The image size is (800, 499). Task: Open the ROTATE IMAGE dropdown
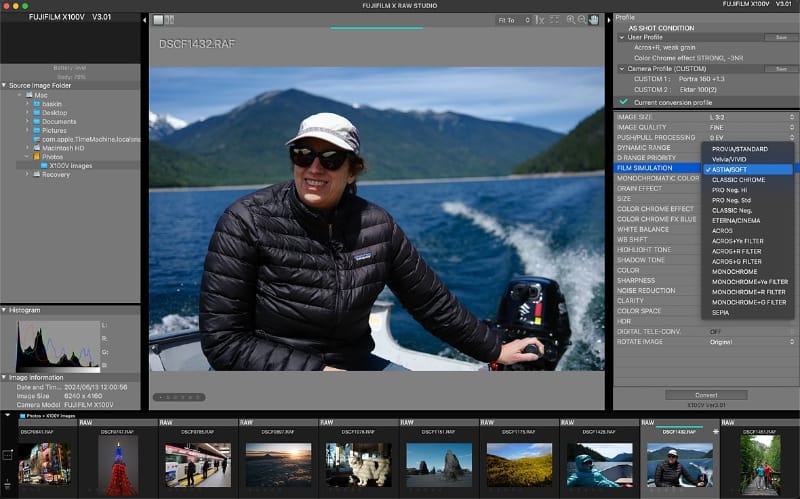[751, 342]
